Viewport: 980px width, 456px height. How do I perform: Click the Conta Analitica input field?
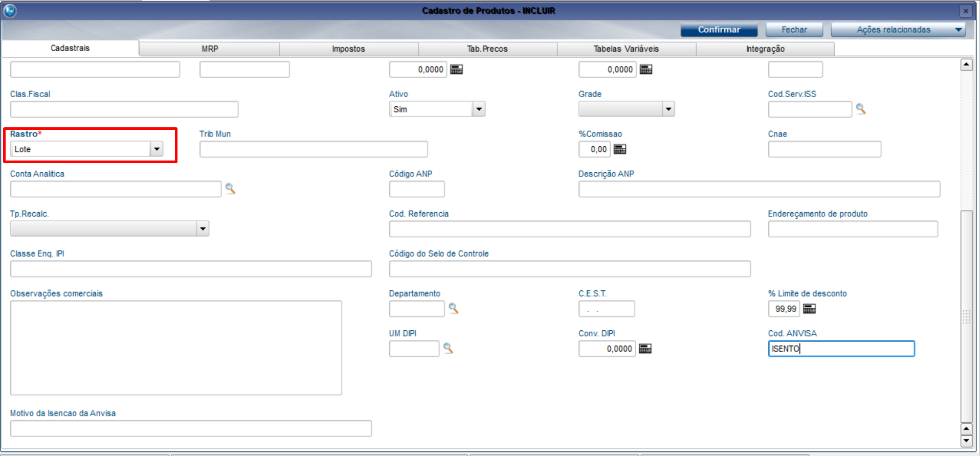point(116,189)
